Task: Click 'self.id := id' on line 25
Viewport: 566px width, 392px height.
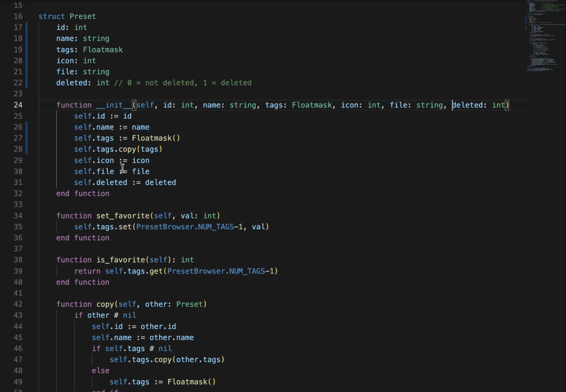Action: pyautogui.click(x=103, y=116)
